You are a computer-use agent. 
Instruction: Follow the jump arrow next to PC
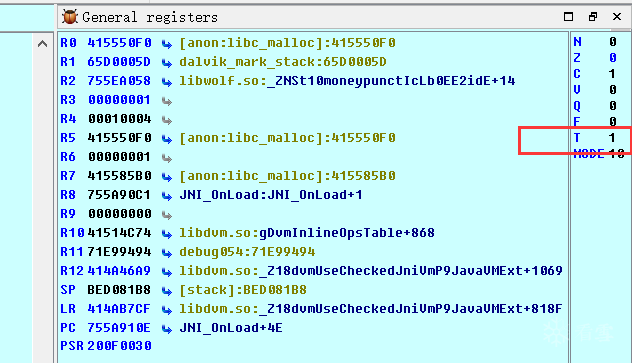coord(166,329)
